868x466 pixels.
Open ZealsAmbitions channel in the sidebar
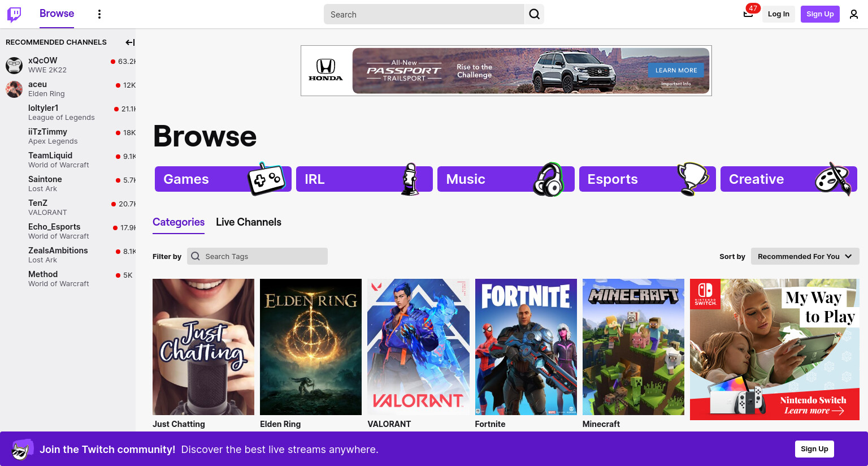click(68, 255)
